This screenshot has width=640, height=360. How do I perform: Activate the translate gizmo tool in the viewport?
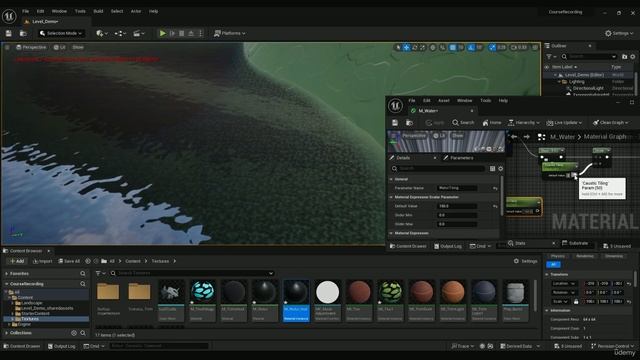tap(407, 47)
